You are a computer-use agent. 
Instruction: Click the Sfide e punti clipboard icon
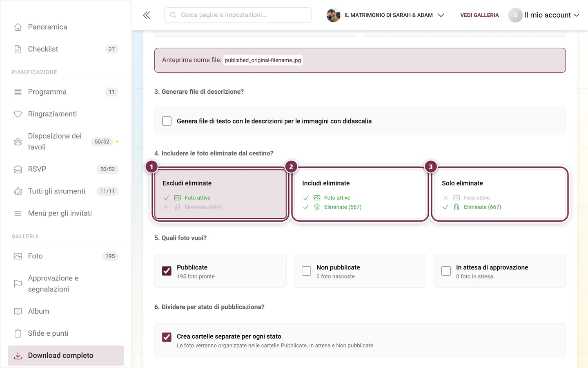[x=18, y=334]
